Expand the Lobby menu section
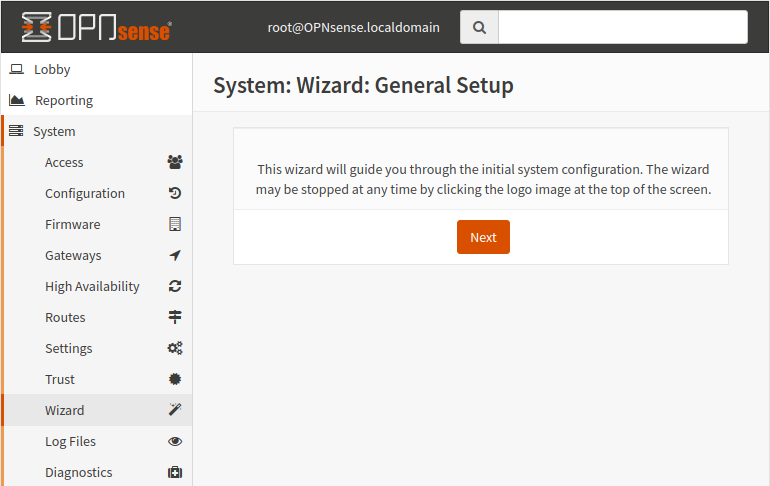The width and height of the screenshot is (770, 486). click(x=52, y=70)
